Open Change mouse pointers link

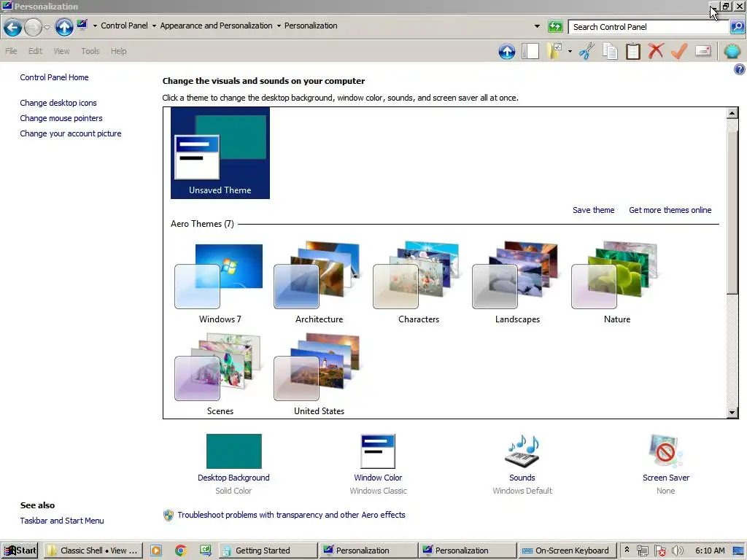[61, 118]
